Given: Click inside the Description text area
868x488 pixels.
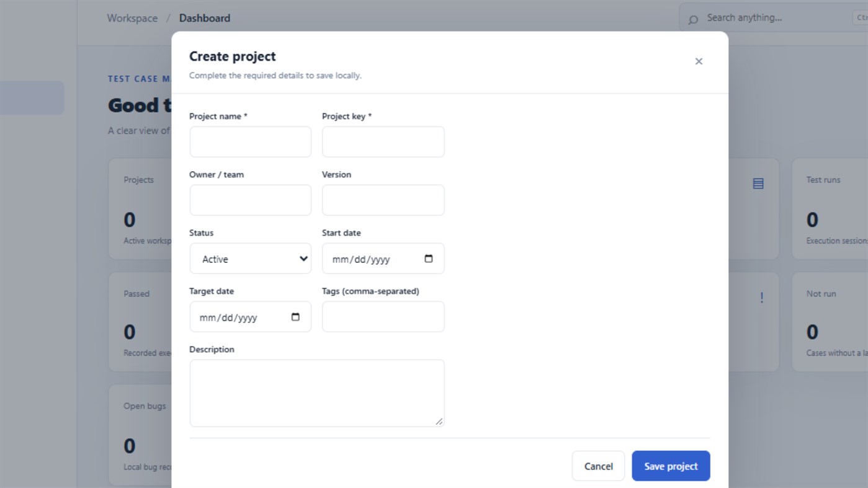Looking at the screenshot, I should pos(317,393).
